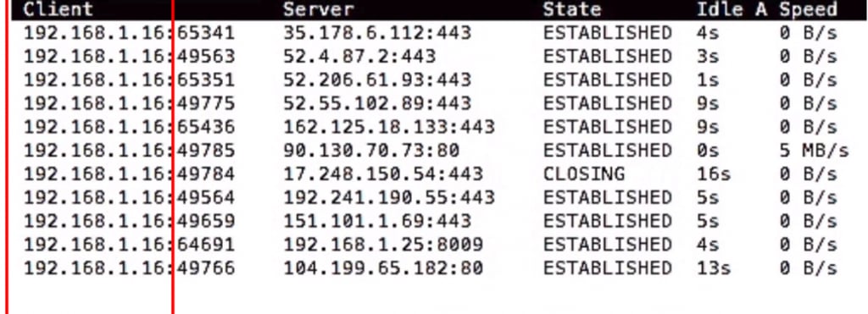Image resolution: width=868 pixels, height=314 pixels.
Task: Click the 13s idle value in last row
Action: [x=714, y=268]
